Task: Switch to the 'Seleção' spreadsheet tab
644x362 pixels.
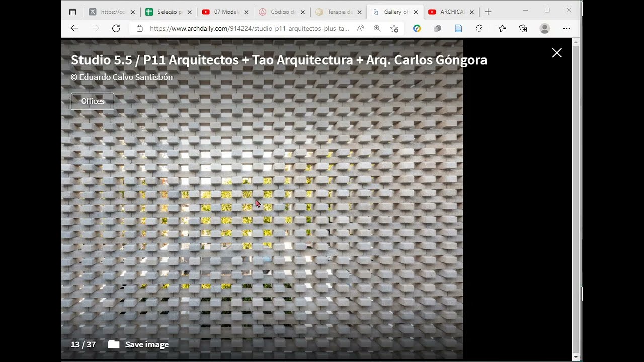Action: click(x=169, y=12)
